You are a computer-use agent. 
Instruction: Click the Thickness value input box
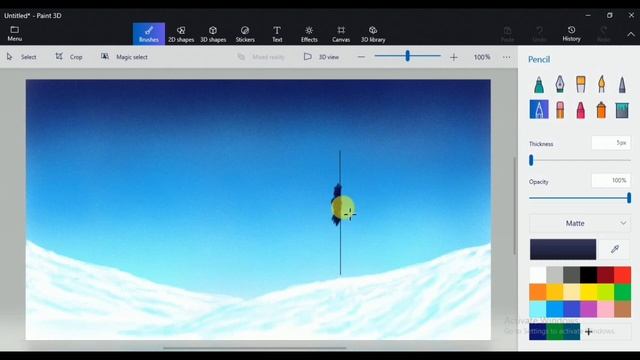point(611,143)
